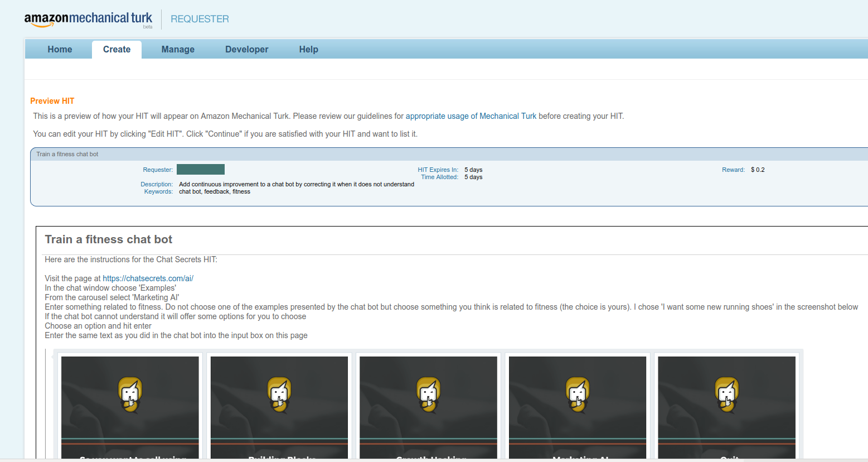
Task: Go to the Home tab
Action: pos(60,49)
